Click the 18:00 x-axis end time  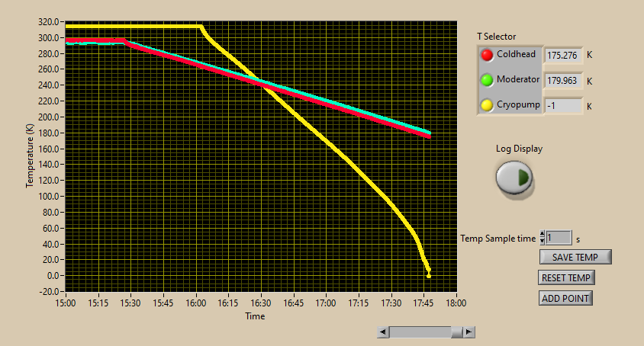(456, 303)
